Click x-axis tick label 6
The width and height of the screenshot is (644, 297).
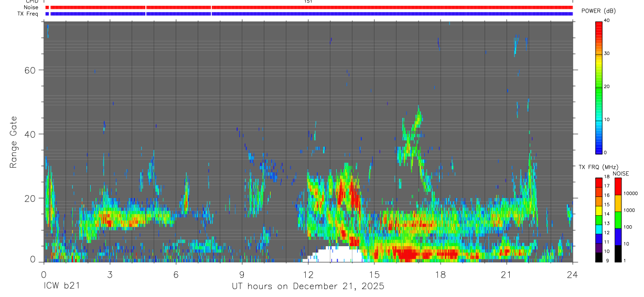(176, 274)
